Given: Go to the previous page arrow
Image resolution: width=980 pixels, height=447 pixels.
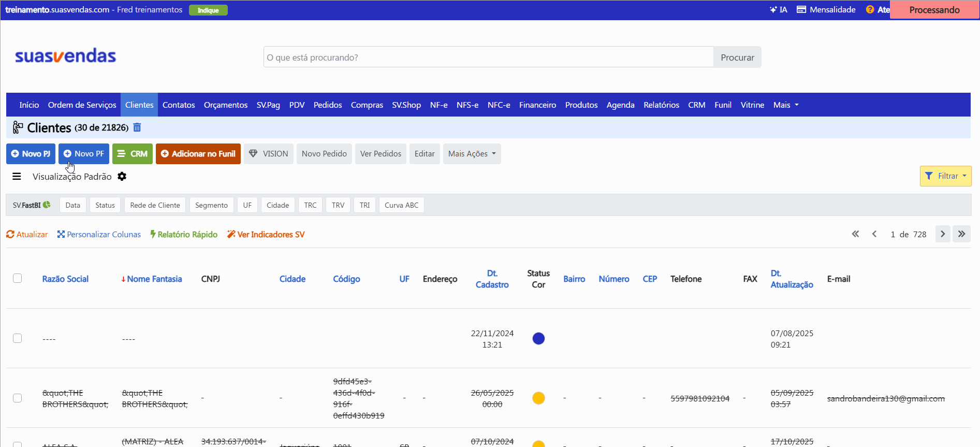Looking at the screenshot, I should click(874, 234).
